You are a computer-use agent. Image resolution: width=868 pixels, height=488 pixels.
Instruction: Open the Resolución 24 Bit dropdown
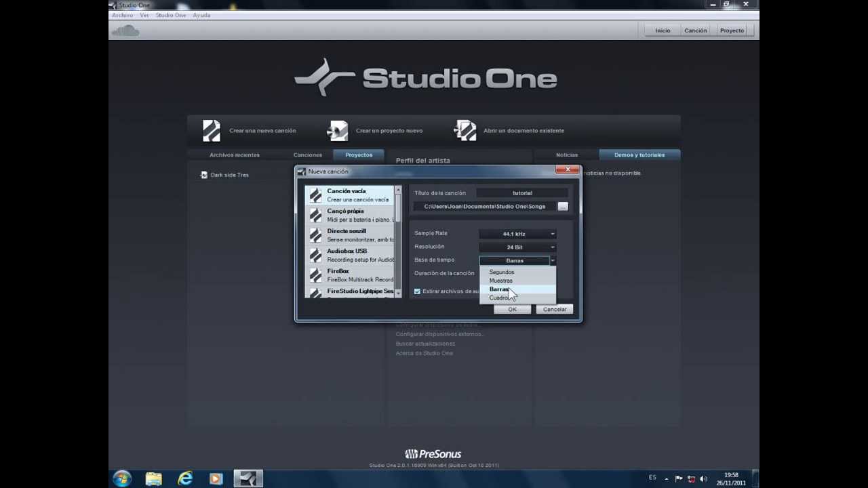click(x=517, y=247)
